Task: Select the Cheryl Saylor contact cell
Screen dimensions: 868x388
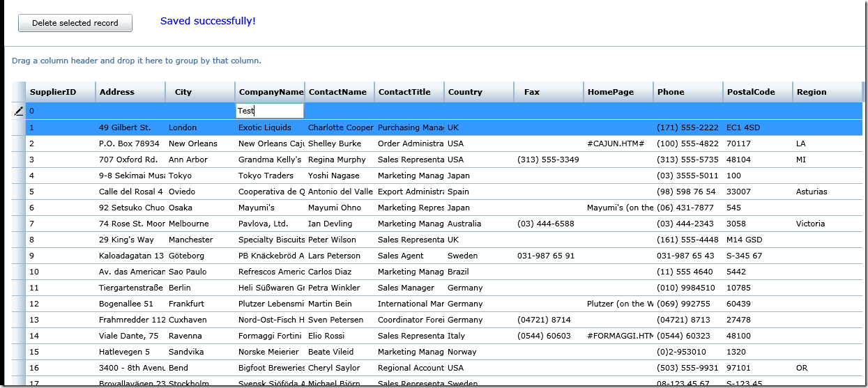Action: click(340, 368)
